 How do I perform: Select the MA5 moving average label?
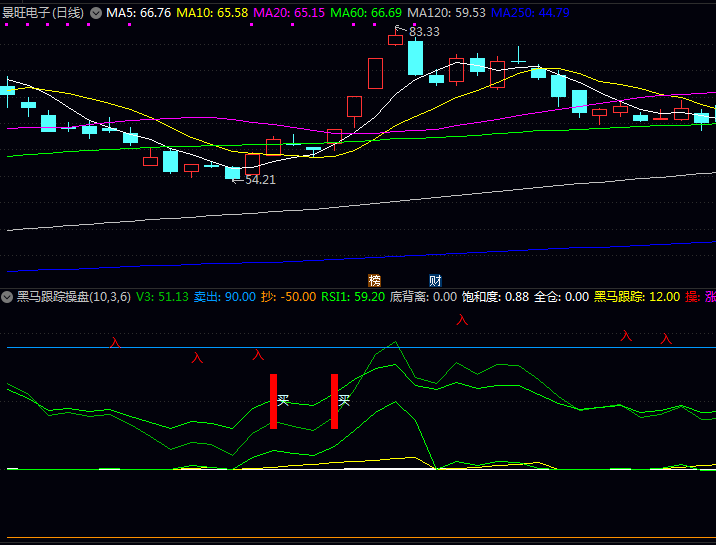pyautogui.click(x=138, y=13)
